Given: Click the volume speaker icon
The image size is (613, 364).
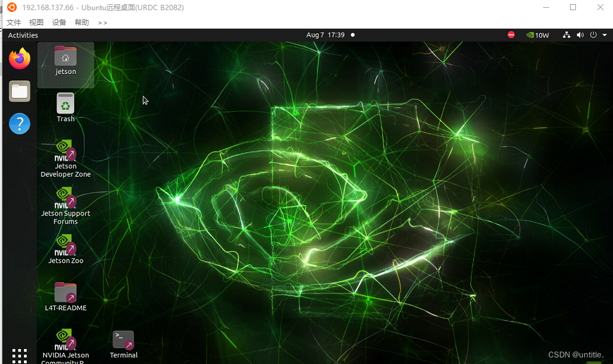Looking at the screenshot, I should [x=580, y=35].
